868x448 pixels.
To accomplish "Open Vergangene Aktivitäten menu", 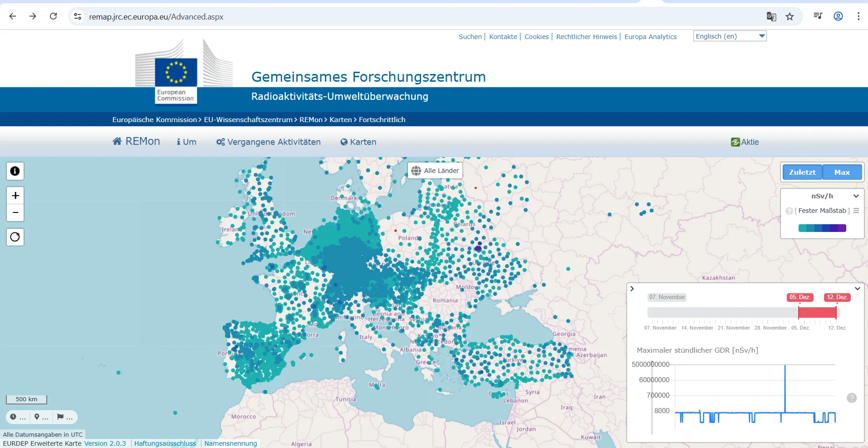I will [x=269, y=142].
